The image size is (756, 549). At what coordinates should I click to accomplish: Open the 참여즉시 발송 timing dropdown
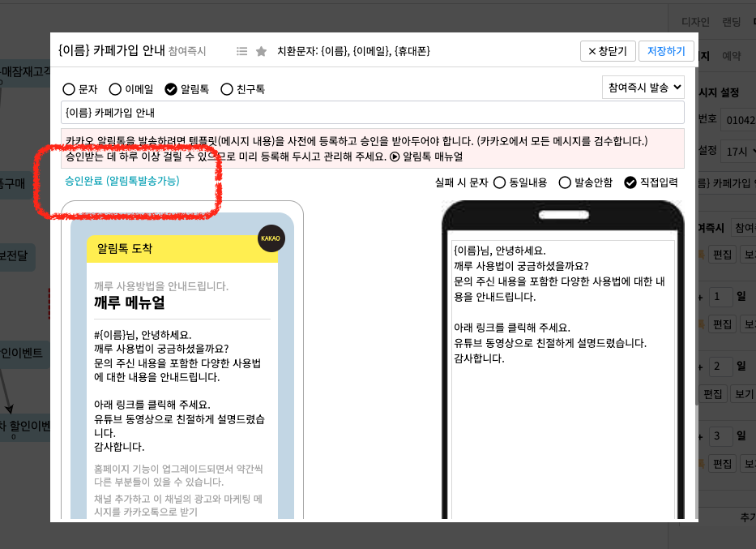(643, 87)
